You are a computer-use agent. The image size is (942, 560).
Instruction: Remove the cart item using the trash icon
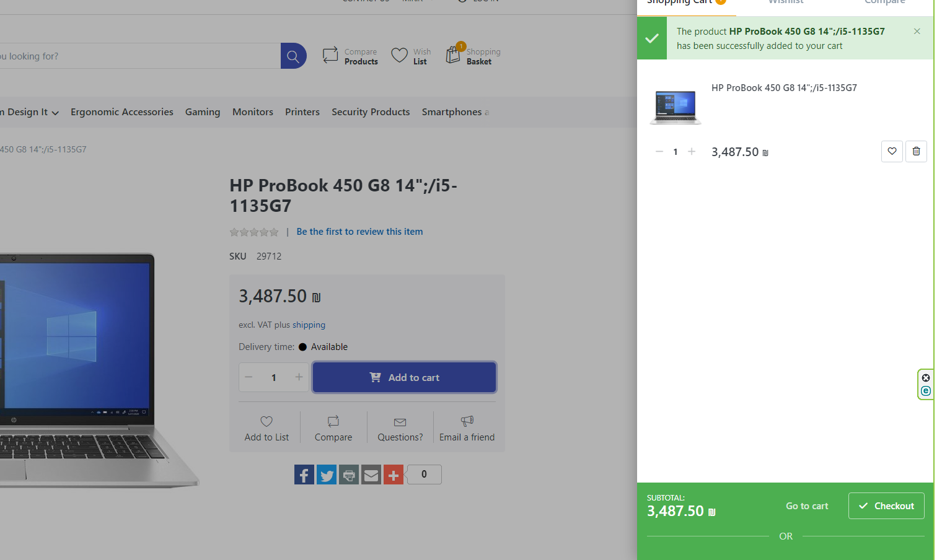click(x=916, y=151)
